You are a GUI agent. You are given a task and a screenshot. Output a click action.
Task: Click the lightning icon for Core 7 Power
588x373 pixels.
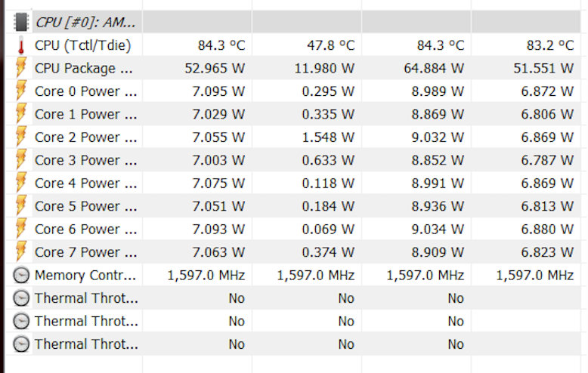(x=21, y=251)
